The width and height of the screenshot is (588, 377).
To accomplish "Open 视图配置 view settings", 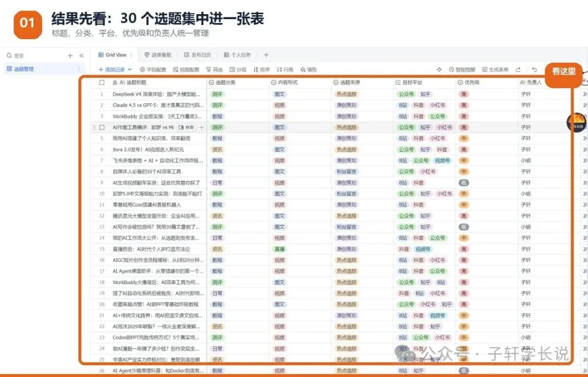I will pyautogui.click(x=186, y=69).
